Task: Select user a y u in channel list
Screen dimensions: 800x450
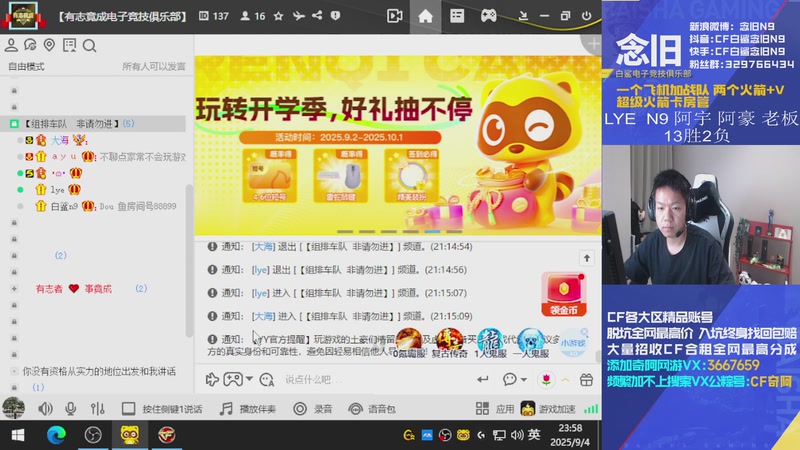Action: coord(64,157)
